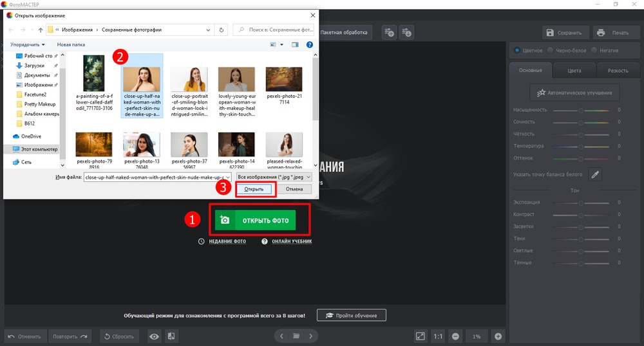
Task: Switch to the Цвета tab
Action: pos(574,71)
